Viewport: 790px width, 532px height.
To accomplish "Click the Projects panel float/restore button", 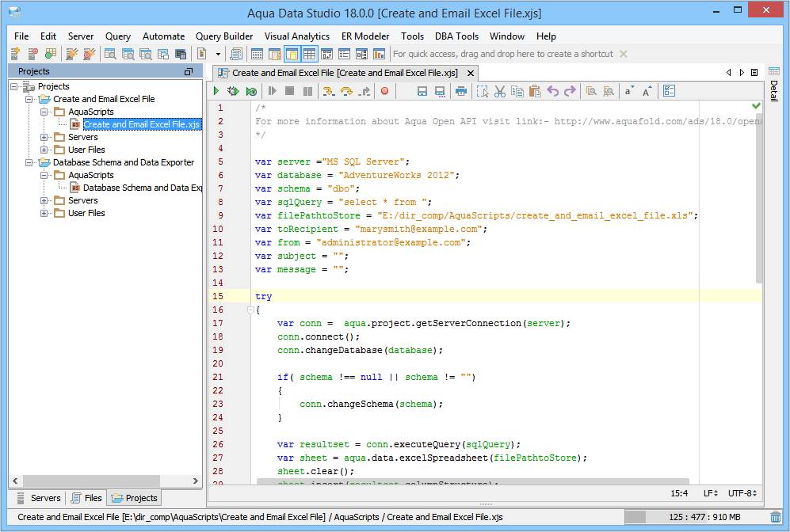I will click(189, 72).
